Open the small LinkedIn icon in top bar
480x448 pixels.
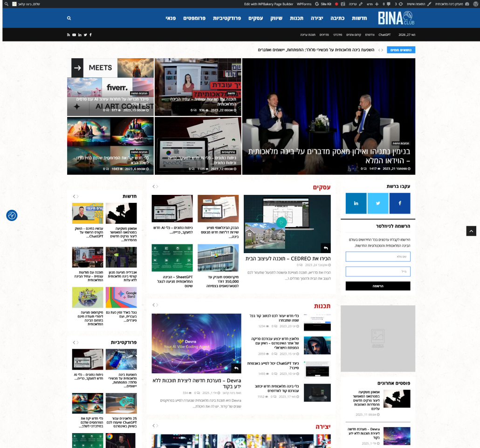pos(80,35)
